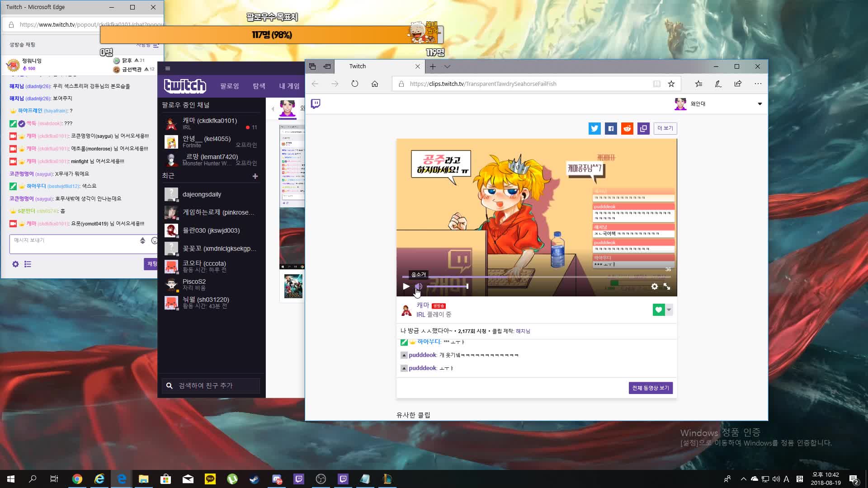
Task: Click the video seek progress bar
Action: click(536, 277)
